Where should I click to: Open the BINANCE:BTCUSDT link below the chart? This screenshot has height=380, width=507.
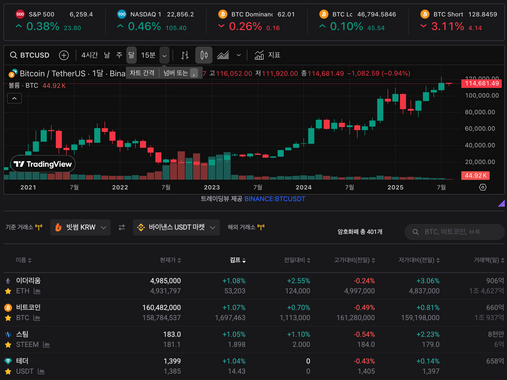point(275,199)
